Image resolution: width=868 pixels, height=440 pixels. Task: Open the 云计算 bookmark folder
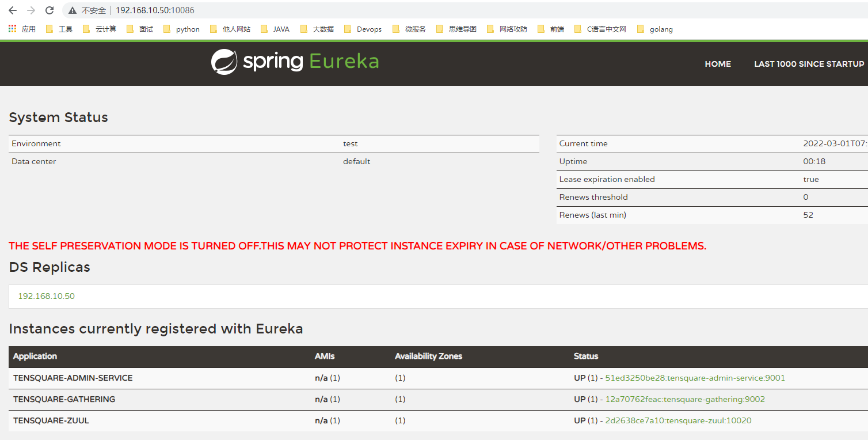(x=99, y=29)
